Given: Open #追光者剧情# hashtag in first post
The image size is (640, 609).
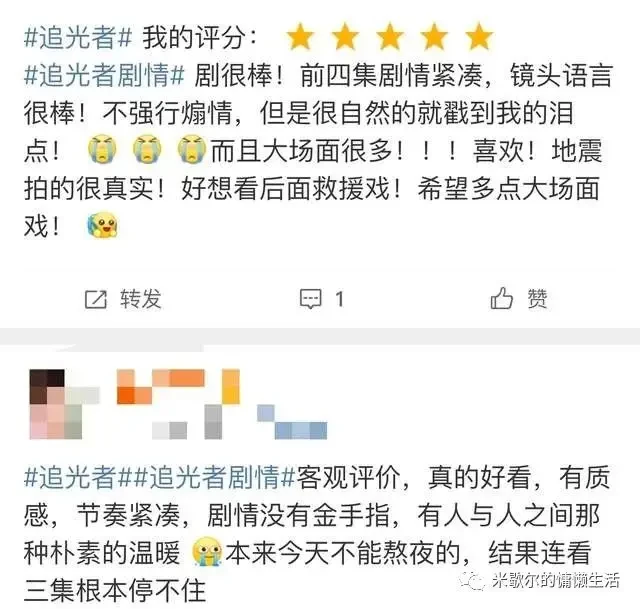Looking at the screenshot, I should [104, 76].
